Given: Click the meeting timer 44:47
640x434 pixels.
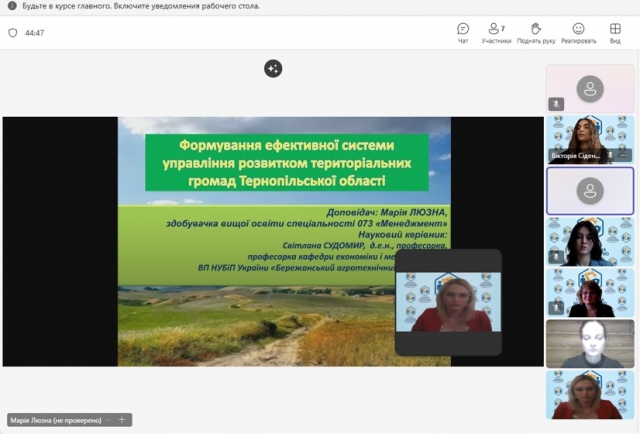Looking at the screenshot, I should point(34,33).
